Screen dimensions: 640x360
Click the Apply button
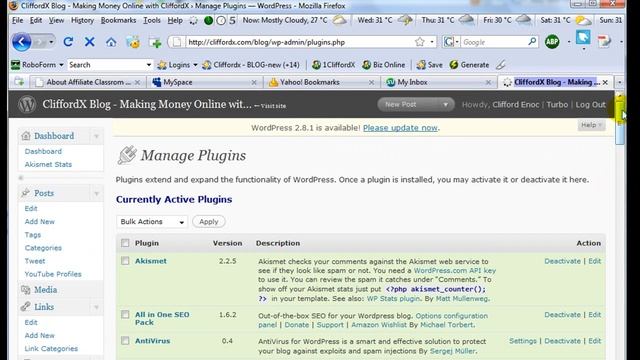(x=209, y=222)
